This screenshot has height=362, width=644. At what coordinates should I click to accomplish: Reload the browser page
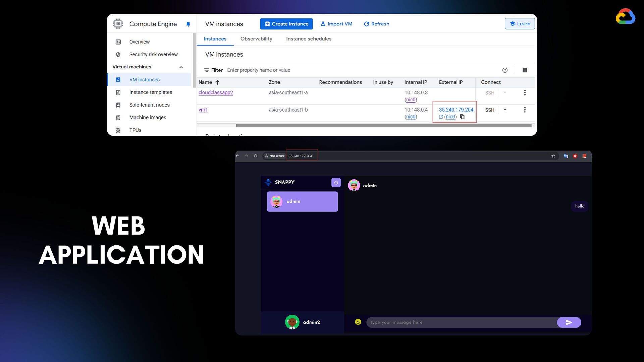(x=256, y=156)
